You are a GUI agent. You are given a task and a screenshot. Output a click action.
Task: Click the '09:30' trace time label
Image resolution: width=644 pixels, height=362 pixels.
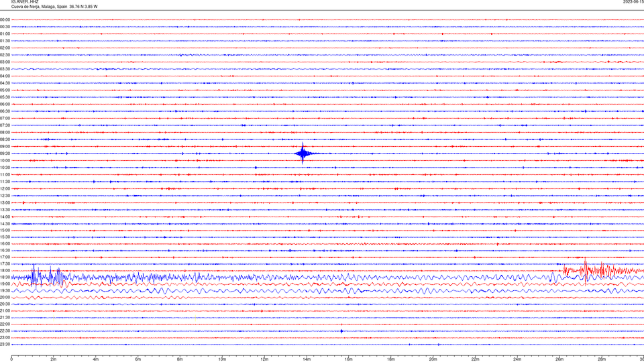[5, 154]
